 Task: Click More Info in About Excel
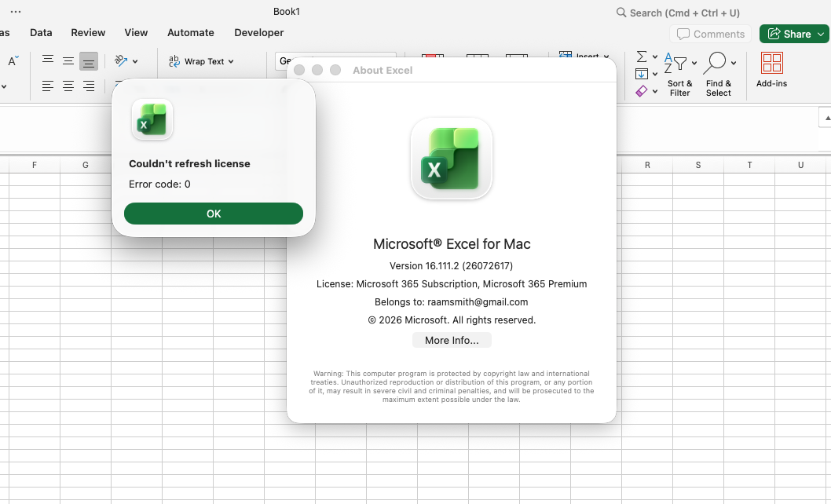click(x=452, y=340)
